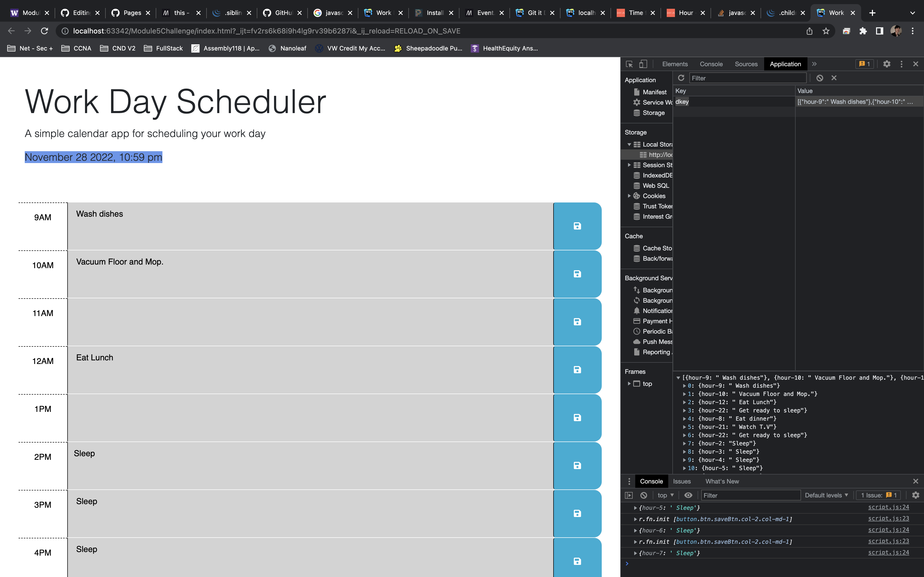Refresh the local storage entries
This screenshot has width=924, height=577.
682,78
